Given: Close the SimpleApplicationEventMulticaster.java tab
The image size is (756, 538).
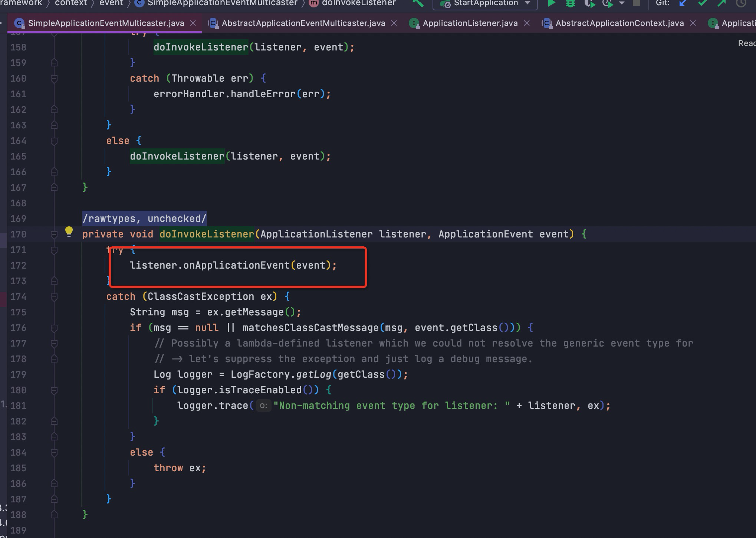Looking at the screenshot, I should [193, 23].
